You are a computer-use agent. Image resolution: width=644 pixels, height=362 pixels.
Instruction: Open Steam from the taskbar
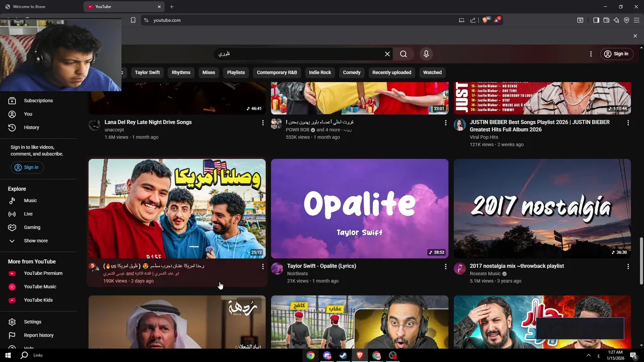(344, 355)
